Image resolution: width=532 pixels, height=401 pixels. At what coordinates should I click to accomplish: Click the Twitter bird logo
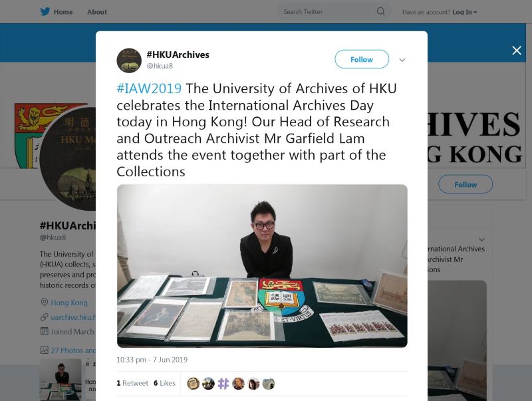pos(45,11)
